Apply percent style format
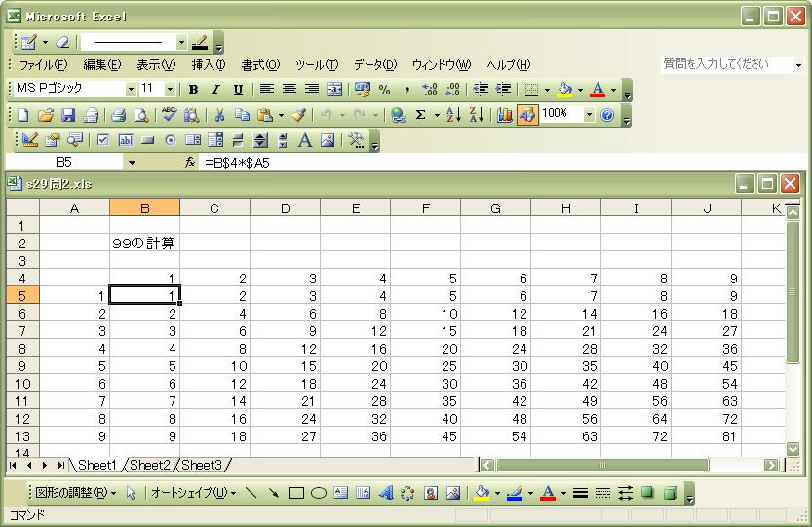The width and height of the screenshot is (812, 527). tap(385, 90)
